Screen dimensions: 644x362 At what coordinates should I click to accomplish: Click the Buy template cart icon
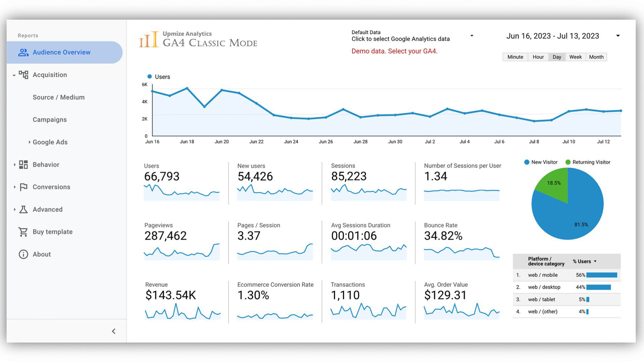pyautogui.click(x=22, y=232)
